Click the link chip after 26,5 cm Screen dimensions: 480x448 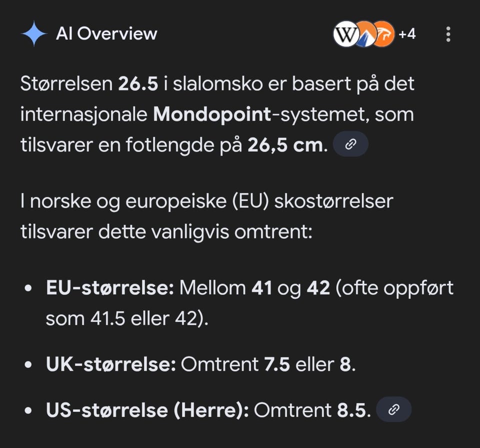[x=350, y=145]
